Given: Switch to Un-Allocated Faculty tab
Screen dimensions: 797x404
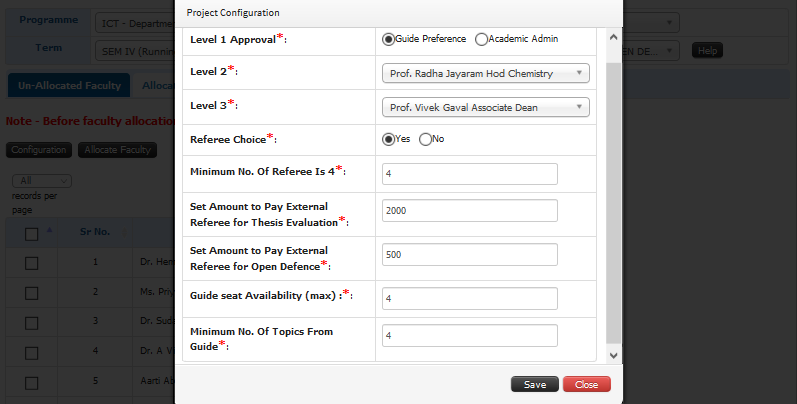Looking at the screenshot, I should [69, 85].
